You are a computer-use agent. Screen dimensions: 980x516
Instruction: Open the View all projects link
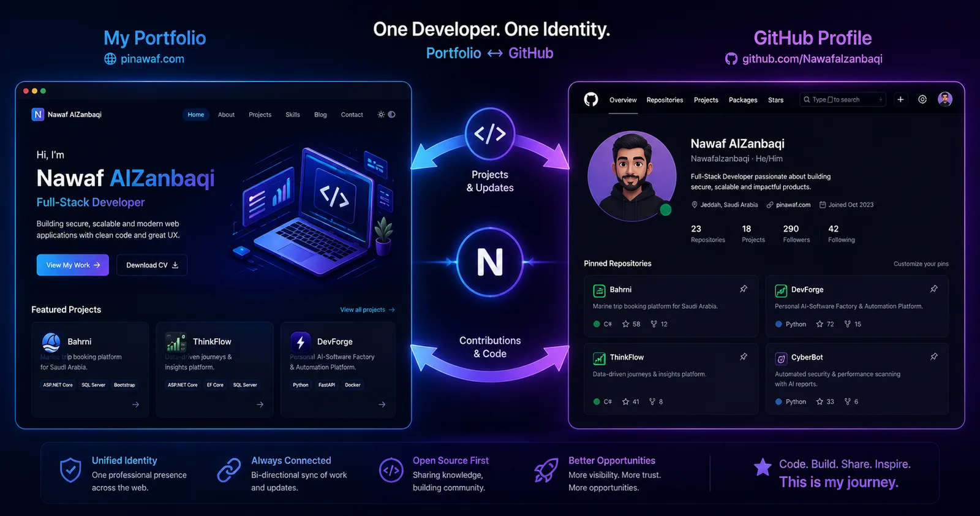coord(367,309)
